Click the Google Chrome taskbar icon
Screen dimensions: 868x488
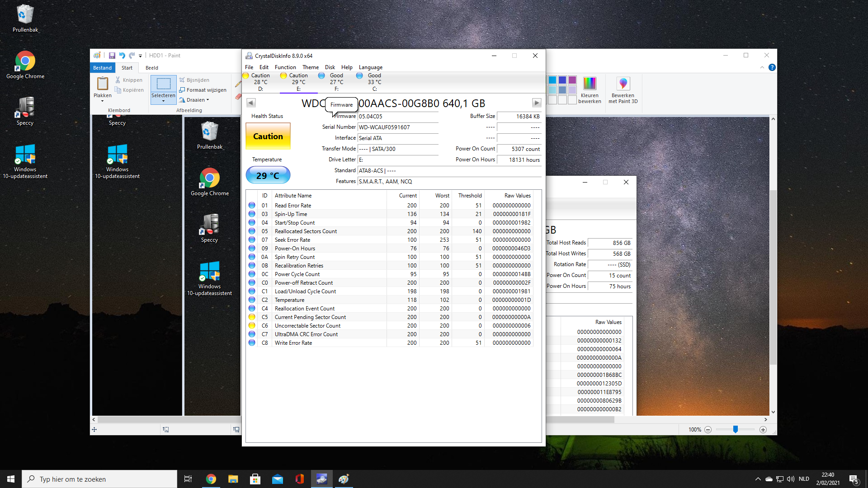tap(211, 479)
